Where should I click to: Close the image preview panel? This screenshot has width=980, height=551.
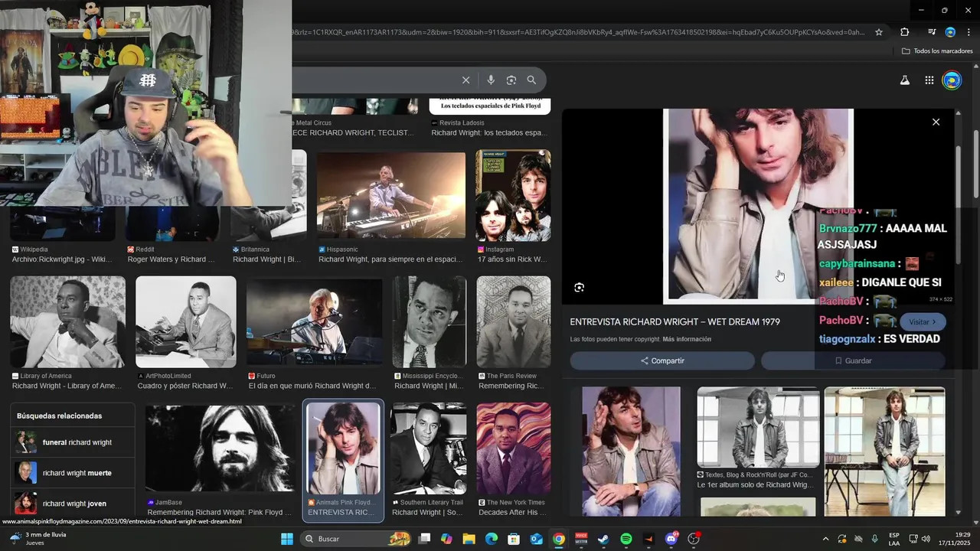pyautogui.click(x=936, y=122)
